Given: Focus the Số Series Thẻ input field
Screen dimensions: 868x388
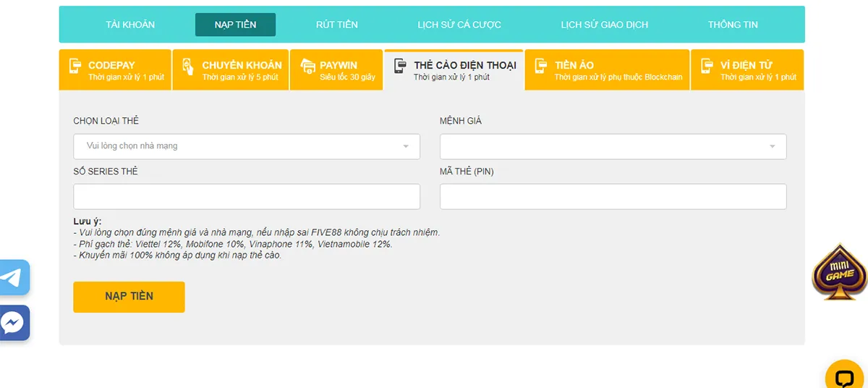Looking at the screenshot, I should click(247, 196).
